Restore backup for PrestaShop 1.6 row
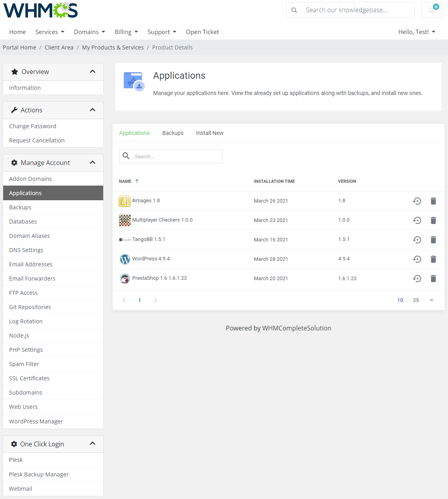448x499 pixels. coord(417,279)
